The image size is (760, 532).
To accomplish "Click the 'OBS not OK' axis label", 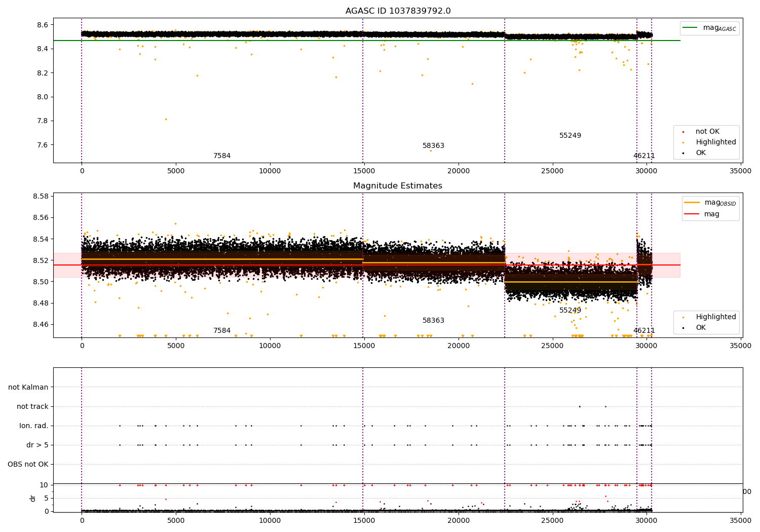I will pos(28,465).
